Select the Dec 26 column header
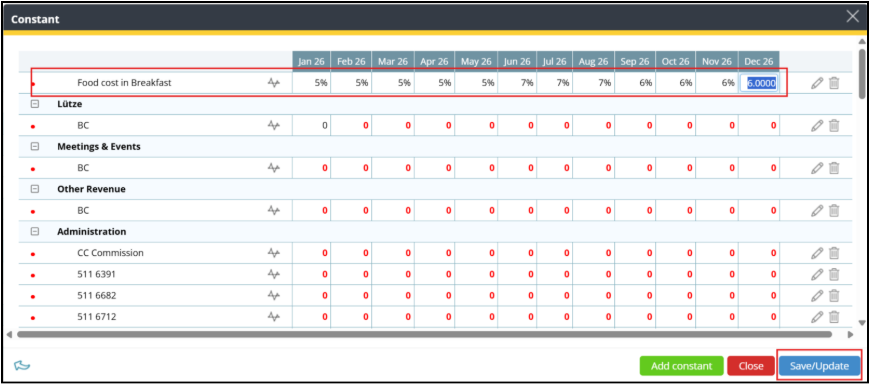Viewport: 870px width, 384px height. [x=759, y=62]
